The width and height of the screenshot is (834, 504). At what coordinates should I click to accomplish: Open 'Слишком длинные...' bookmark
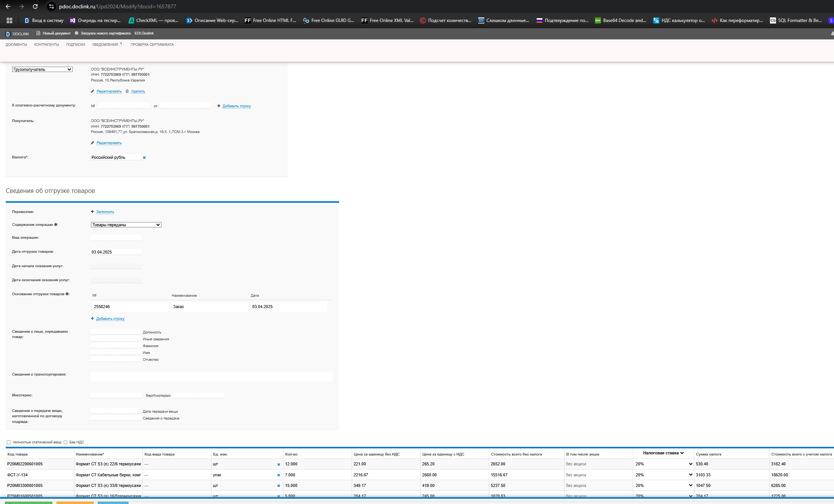504,20
